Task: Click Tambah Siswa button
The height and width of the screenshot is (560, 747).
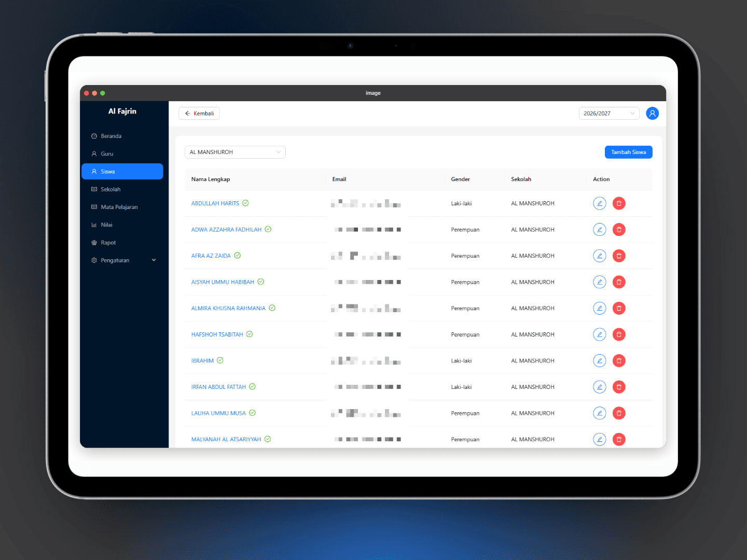Action: pos(628,152)
